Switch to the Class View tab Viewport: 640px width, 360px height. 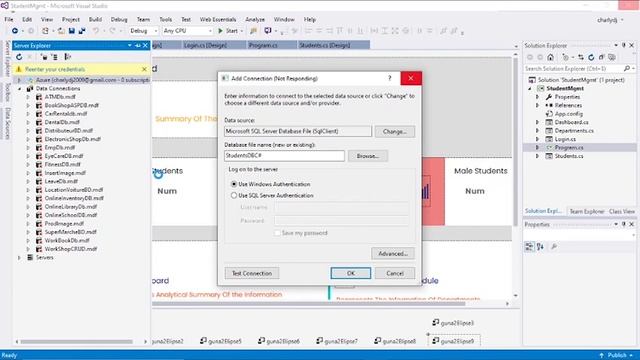pyautogui.click(x=622, y=211)
